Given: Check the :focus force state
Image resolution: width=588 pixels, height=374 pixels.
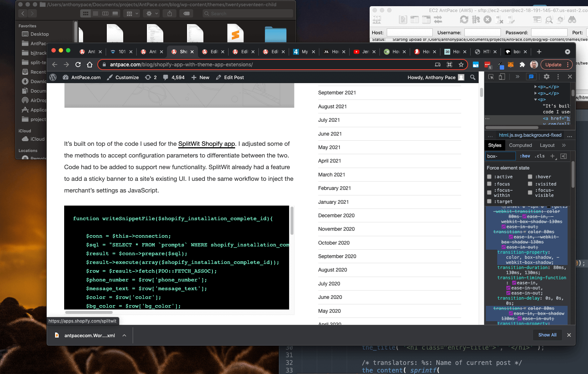Looking at the screenshot, I should (489, 184).
